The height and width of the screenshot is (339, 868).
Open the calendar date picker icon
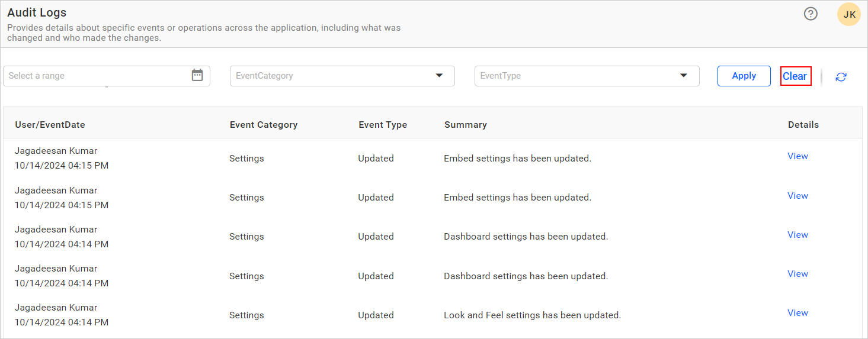pyautogui.click(x=197, y=75)
